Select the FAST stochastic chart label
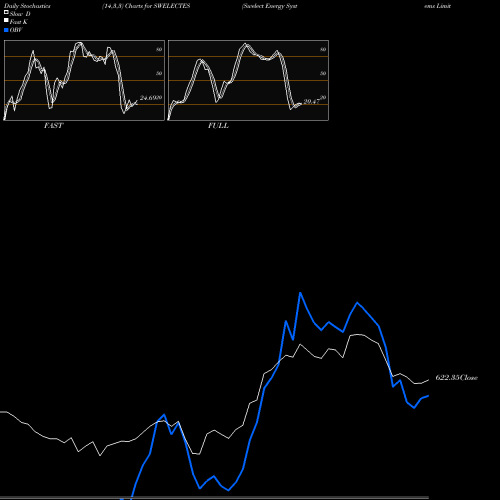Screen dimensions: 500x500 pyautogui.click(x=53, y=126)
